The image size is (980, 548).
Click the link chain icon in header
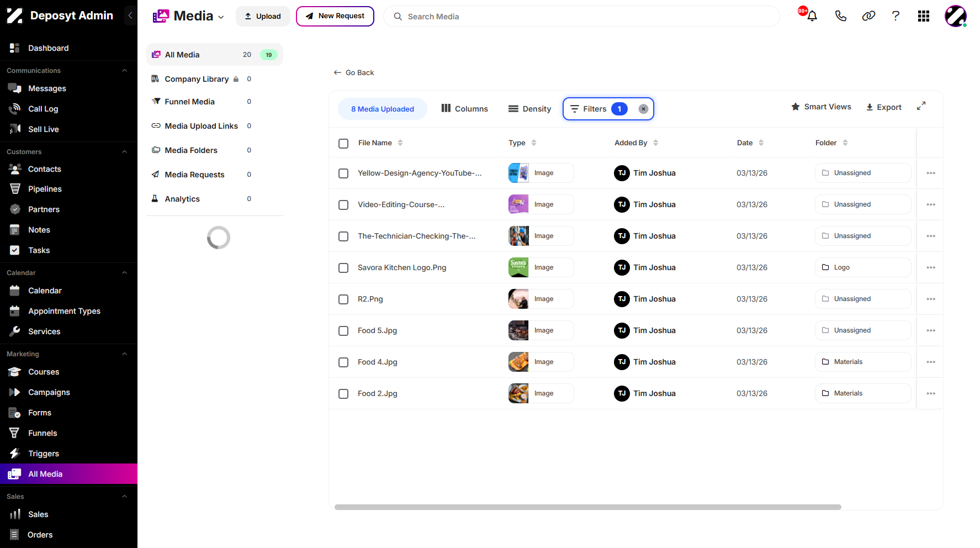pos(868,16)
